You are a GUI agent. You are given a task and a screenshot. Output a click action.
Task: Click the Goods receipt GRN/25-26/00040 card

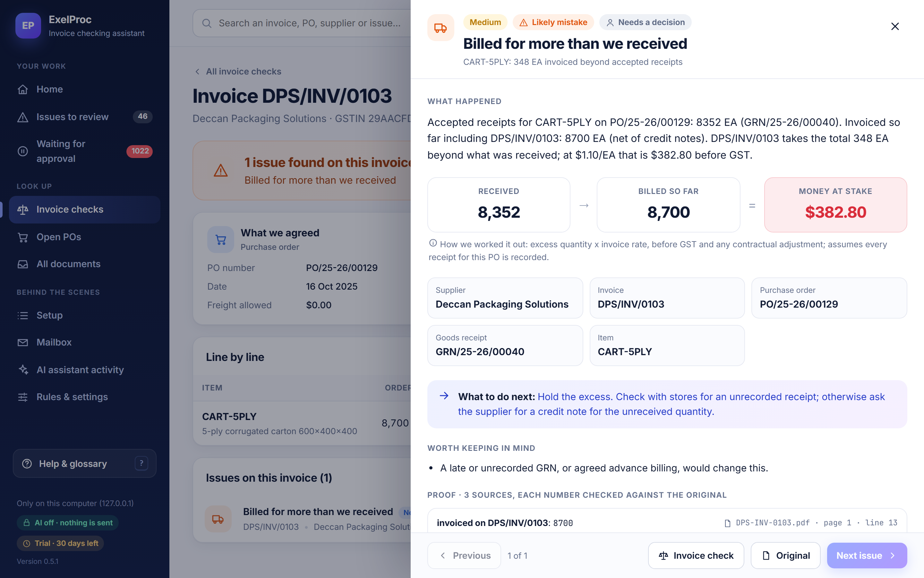coord(505,346)
